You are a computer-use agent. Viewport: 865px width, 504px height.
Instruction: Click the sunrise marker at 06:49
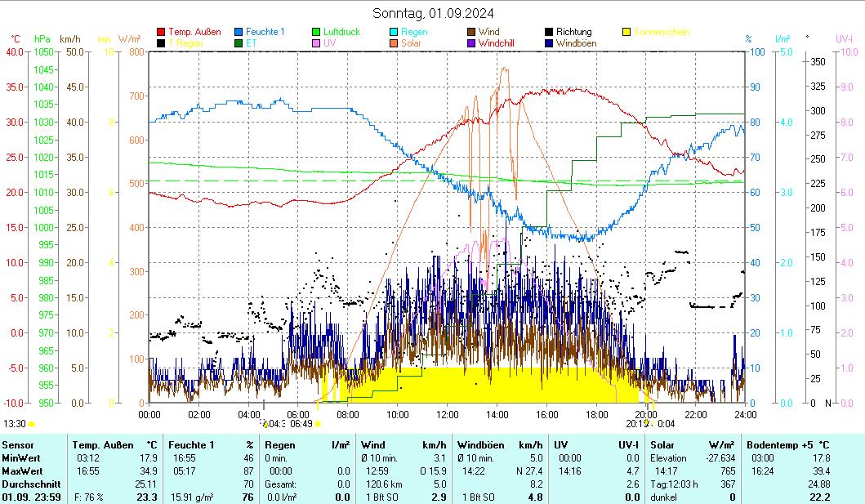318,424
